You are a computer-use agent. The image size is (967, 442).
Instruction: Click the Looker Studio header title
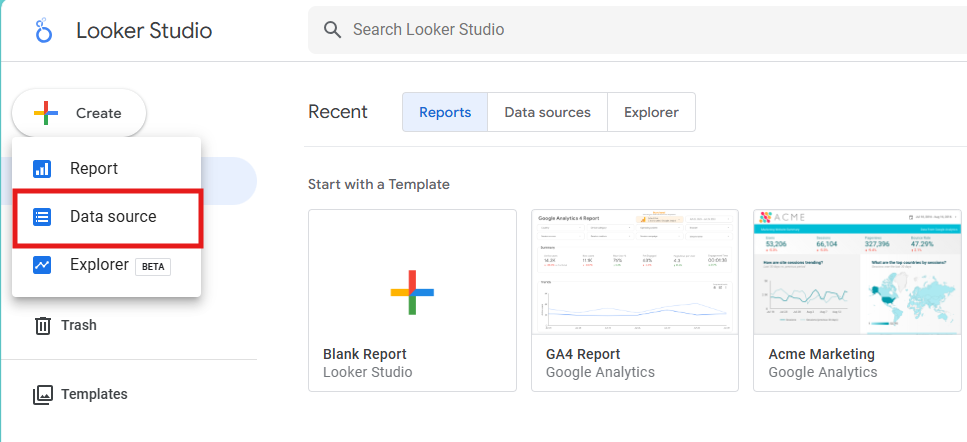(144, 30)
